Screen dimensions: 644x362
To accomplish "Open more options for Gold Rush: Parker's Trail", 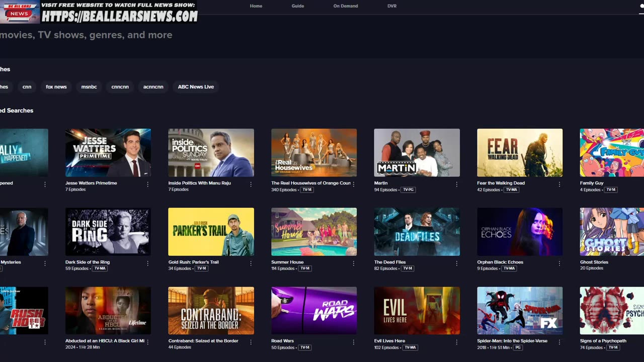I will pyautogui.click(x=251, y=263).
